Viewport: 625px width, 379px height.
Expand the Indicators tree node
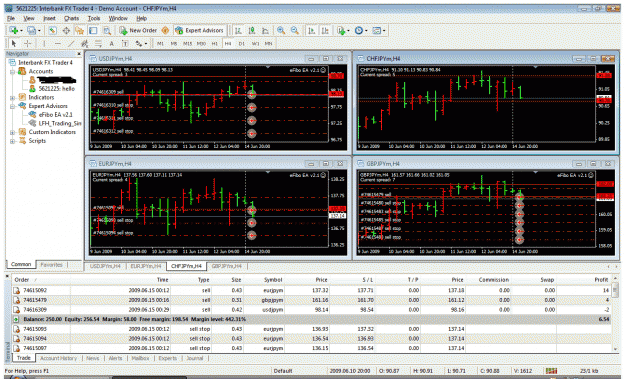[12, 98]
